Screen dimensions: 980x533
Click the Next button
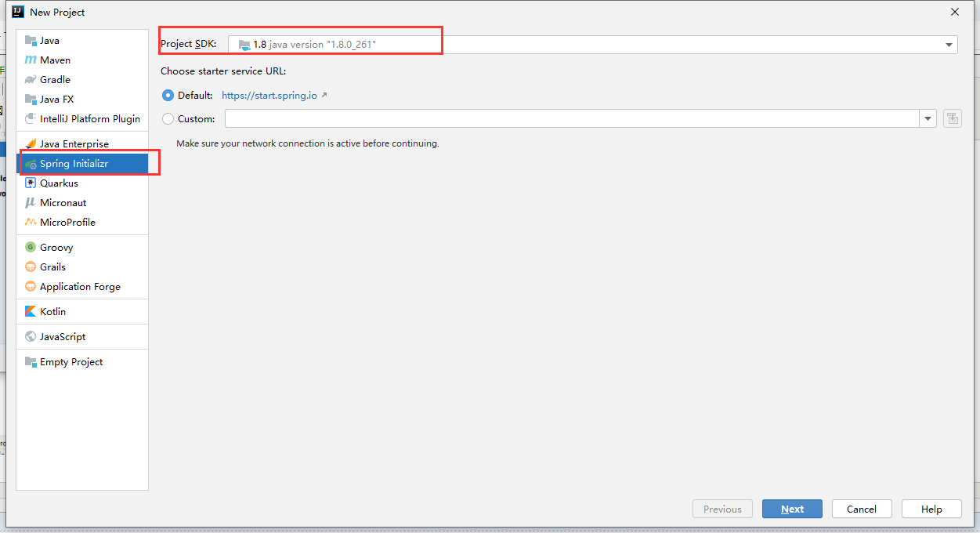pos(792,509)
